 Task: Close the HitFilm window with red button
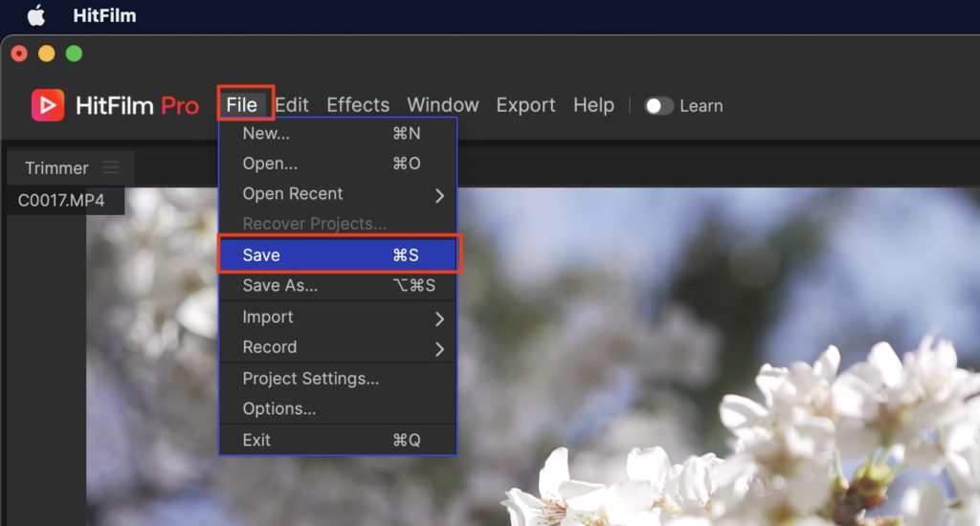(x=19, y=54)
